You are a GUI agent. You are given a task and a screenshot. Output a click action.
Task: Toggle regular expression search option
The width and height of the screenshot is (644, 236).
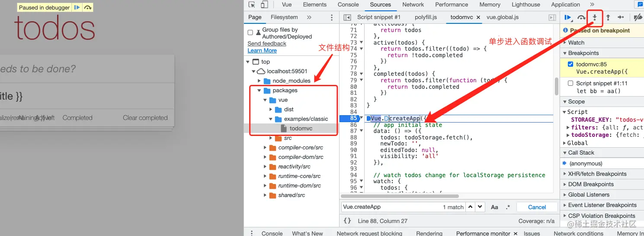[x=508, y=207]
